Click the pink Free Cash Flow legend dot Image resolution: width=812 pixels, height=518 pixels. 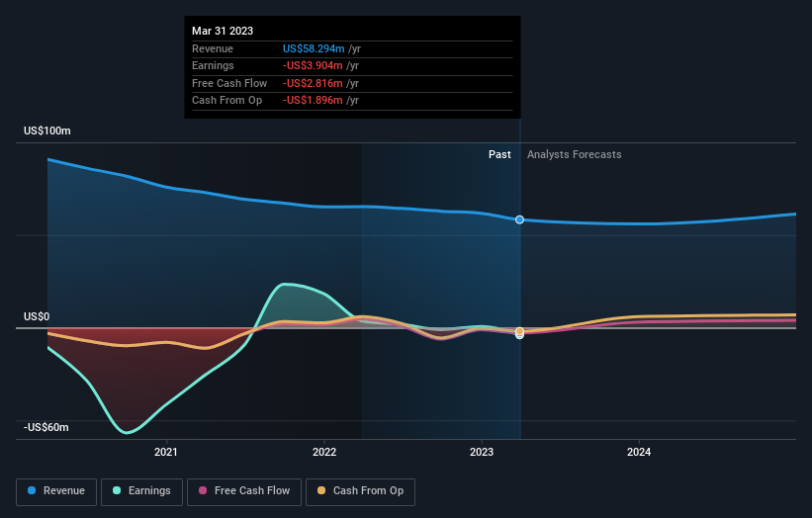[203, 490]
